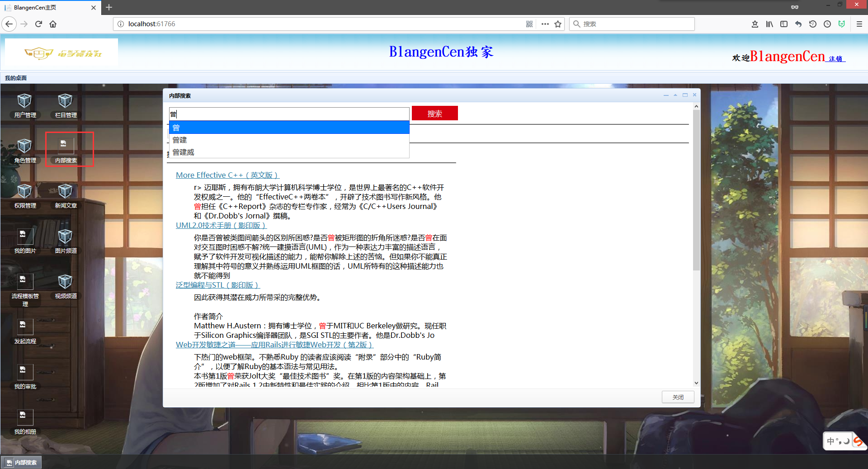Click the 内部搜索 taskbar item
This screenshot has width=868, height=469.
point(22,462)
